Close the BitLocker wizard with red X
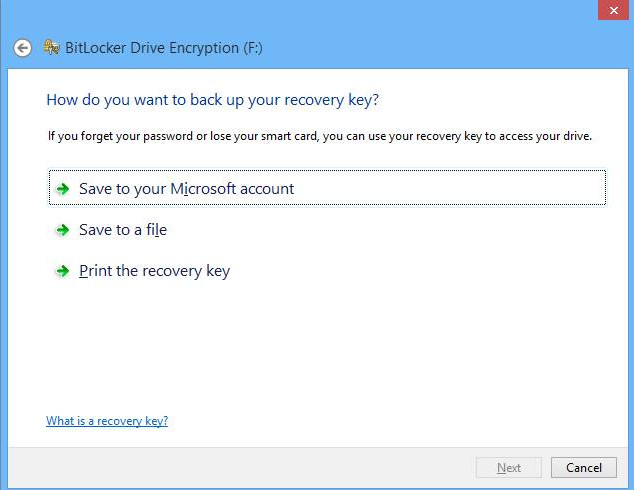Screen dimensions: 634x490 (613, 10)
